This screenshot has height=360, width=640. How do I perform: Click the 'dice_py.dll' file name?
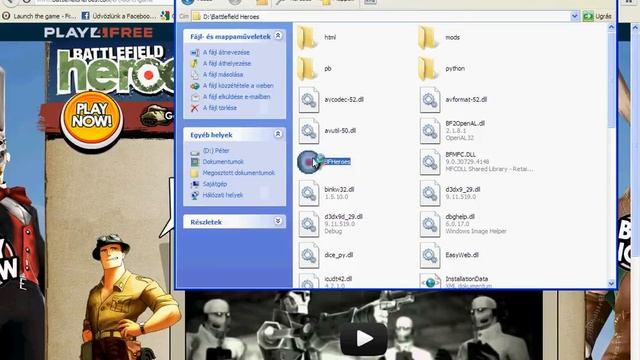click(339, 255)
